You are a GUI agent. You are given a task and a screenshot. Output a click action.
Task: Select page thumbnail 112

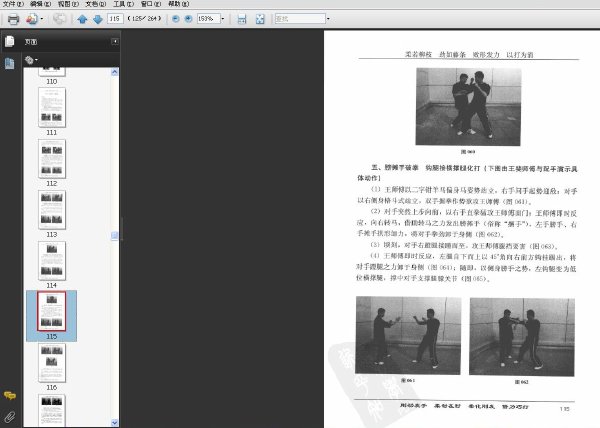tap(52, 158)
